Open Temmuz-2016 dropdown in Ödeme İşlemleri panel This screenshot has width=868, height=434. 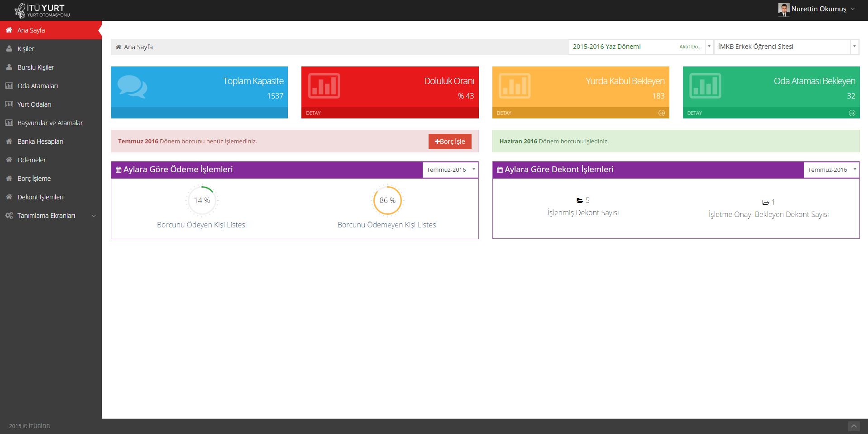pyautogui.click(x=450, y=170)
